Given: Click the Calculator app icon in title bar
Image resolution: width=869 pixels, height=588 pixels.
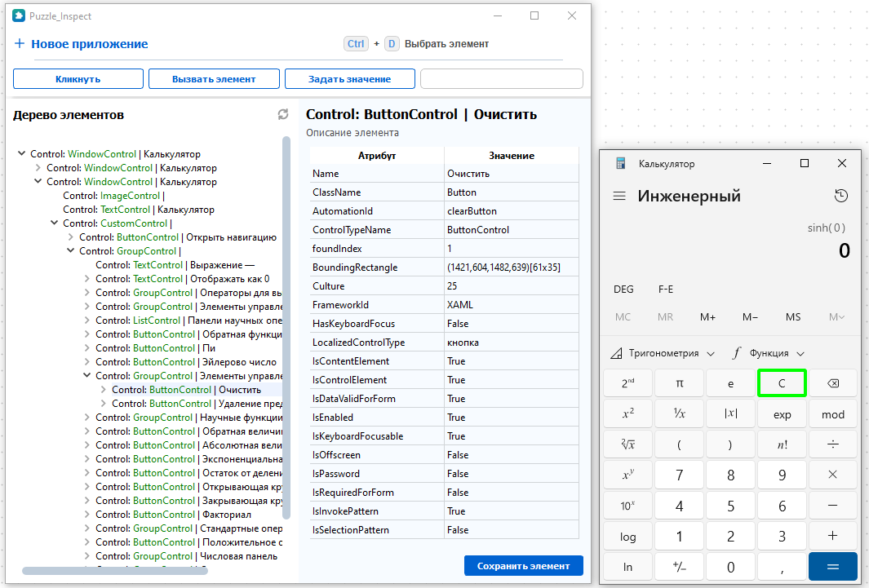Looking at the screenshot, I should coord(621,163).
